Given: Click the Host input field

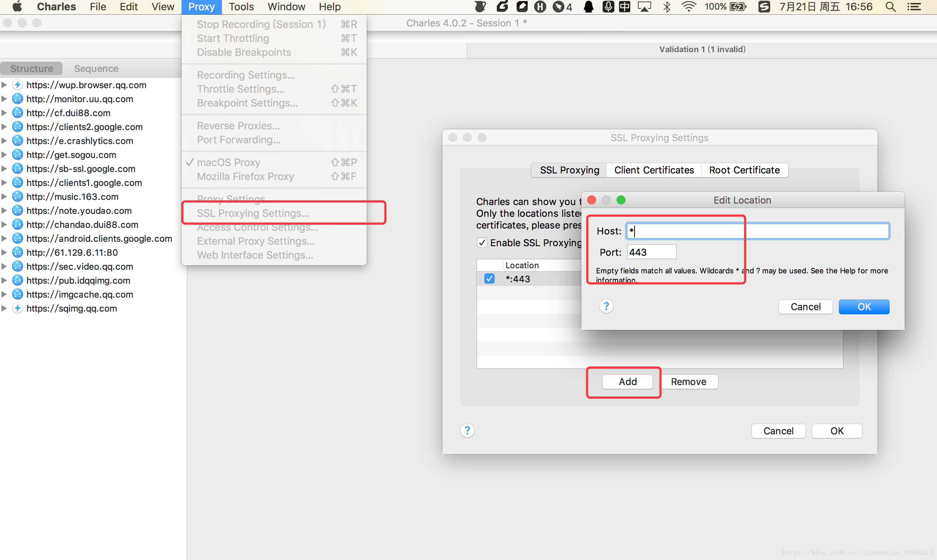Looking at the screenshot, I should point(758,231).
